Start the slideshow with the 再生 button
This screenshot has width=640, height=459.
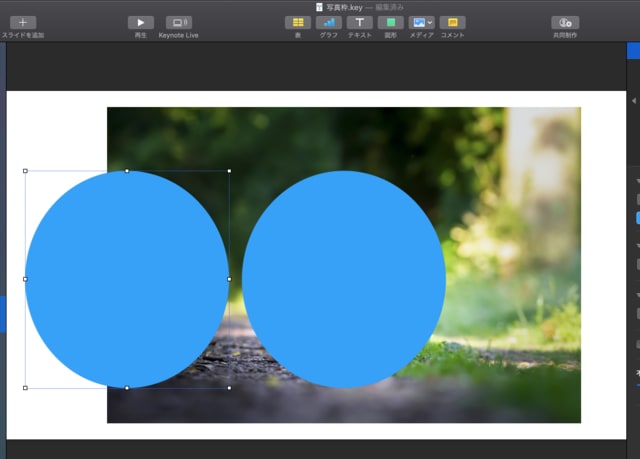(140, 22)
